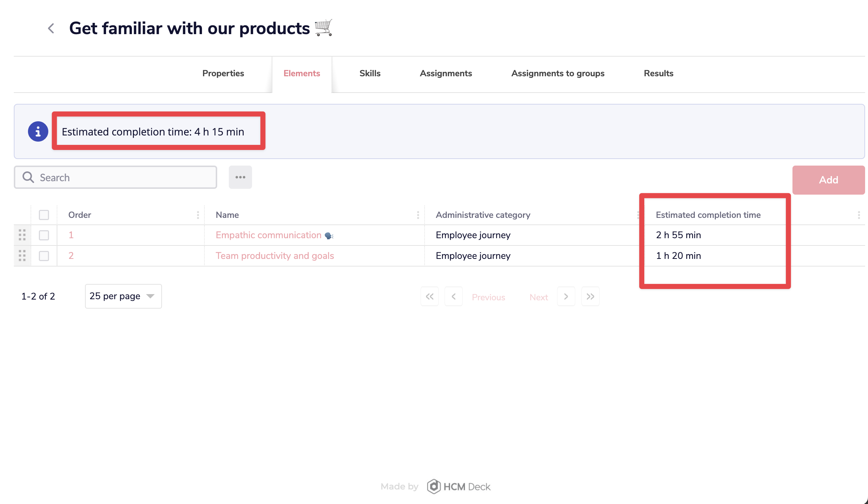Switch to the Properties tab

click(223, 73)
